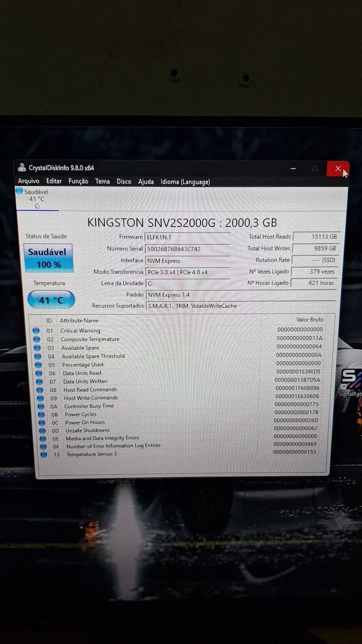The height and width of the screenshot is (644, 362).
Task: Click the status icon for Number of Error Information Log Entries
Action: pyautogui.click(x=43, y=446)
